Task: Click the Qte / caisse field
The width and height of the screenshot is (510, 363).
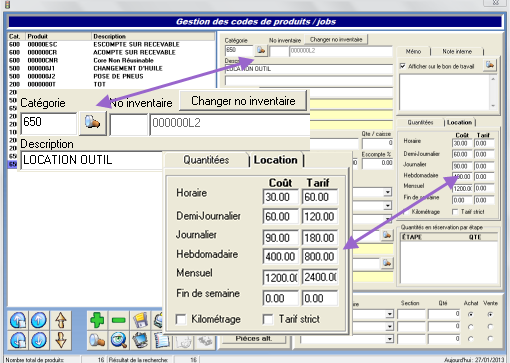Action: point(378,143)
